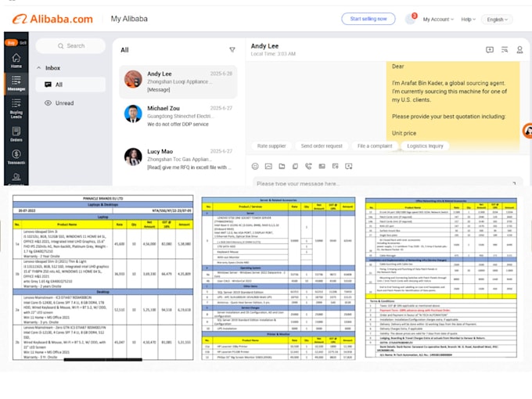Click Zhongshan Luoqi Appliance company name
532x399 pixels.
pos(179,82)
